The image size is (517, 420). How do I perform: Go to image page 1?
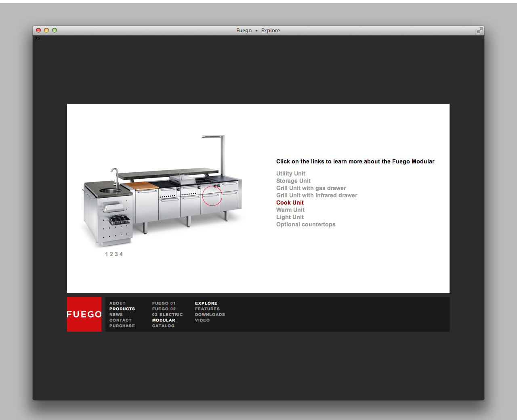coord(107,254)
